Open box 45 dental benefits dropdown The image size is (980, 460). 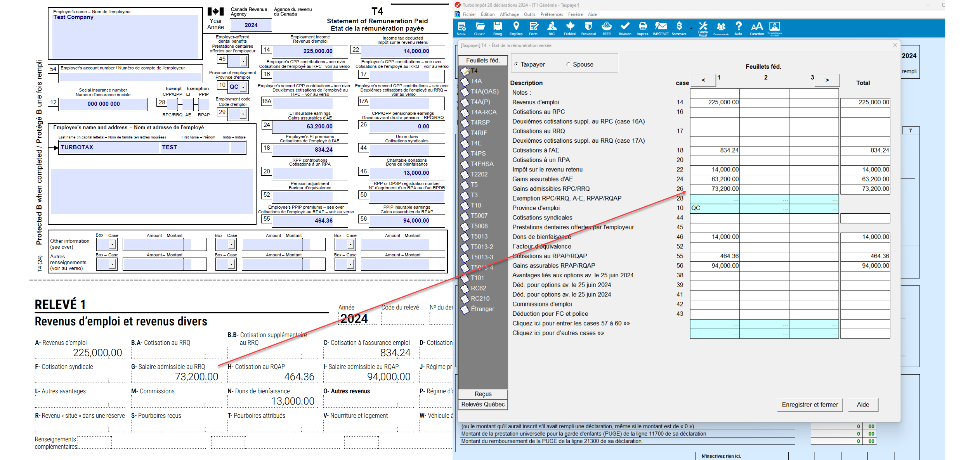[x=243, y=61]
